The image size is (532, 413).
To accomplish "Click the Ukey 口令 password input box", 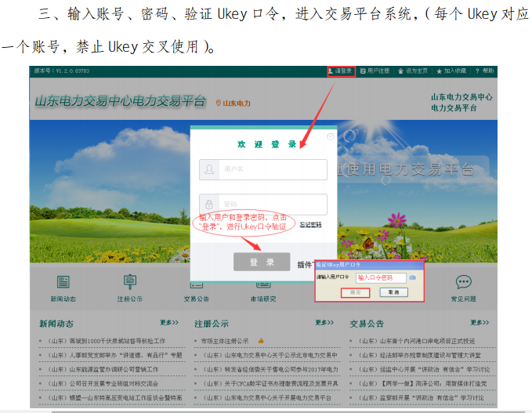I will pos(380,277).
